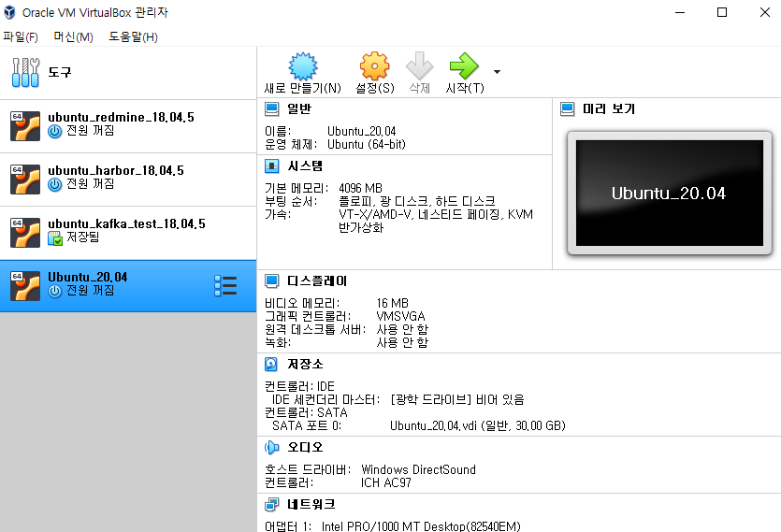Expand the 시작(T) dropdown arrow
This screenshot has height=532, width=781.
[x=497, y=72]
